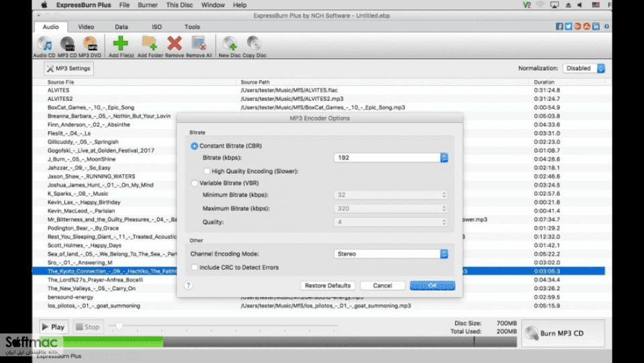This screenshot has height=363, width=644.
Task: Open the Minimum Bitrate 32 dropdown
Action: click(391, 195)
